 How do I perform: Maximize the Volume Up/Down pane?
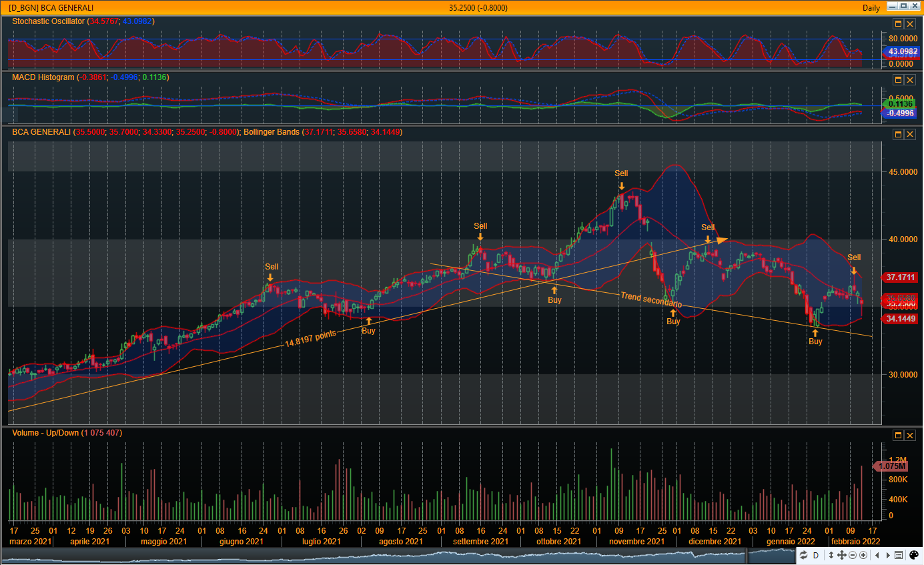pos(898,435)
